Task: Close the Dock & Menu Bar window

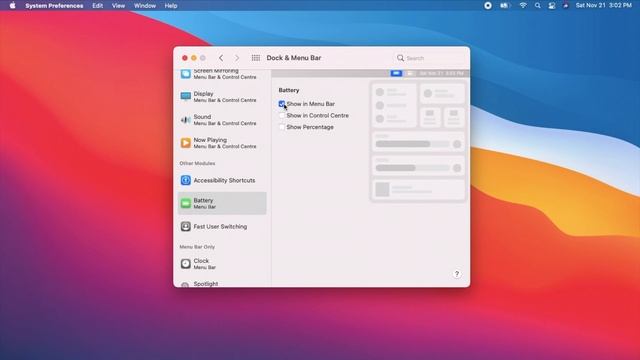Action: [x=184, y=58]
